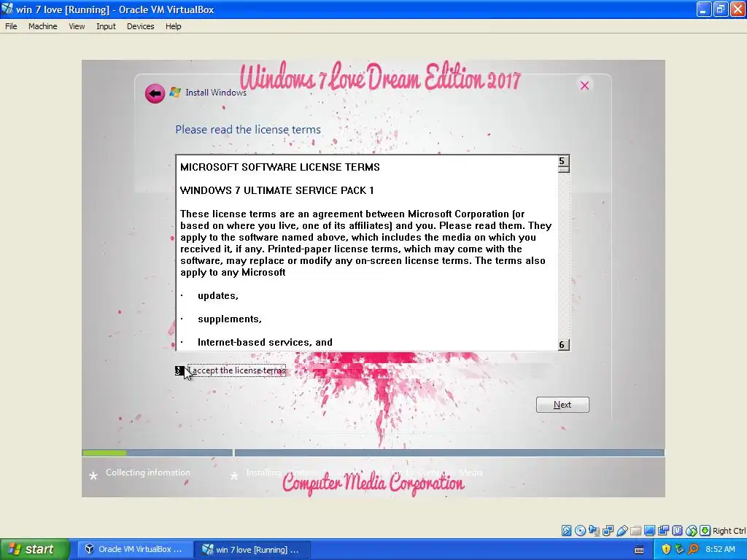Click the audio status icon in VirtualBox

(x=594, y=531)
